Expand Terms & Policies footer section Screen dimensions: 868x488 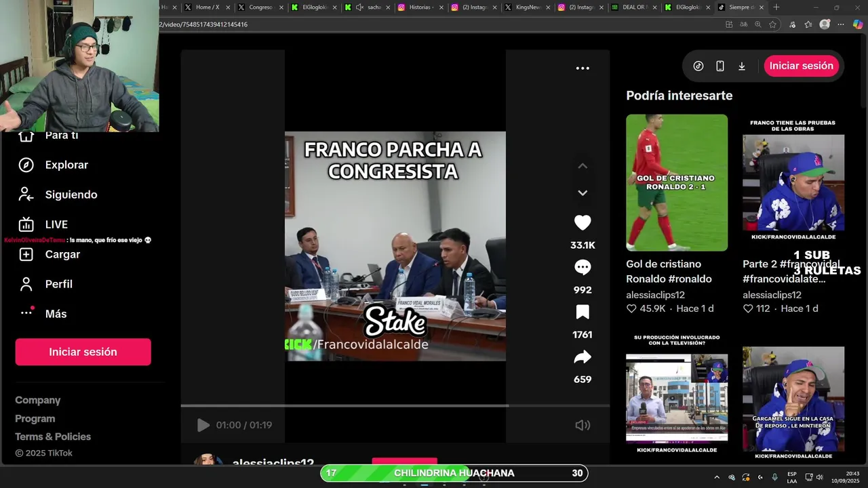pyautogui.click(x=53, y=436)
